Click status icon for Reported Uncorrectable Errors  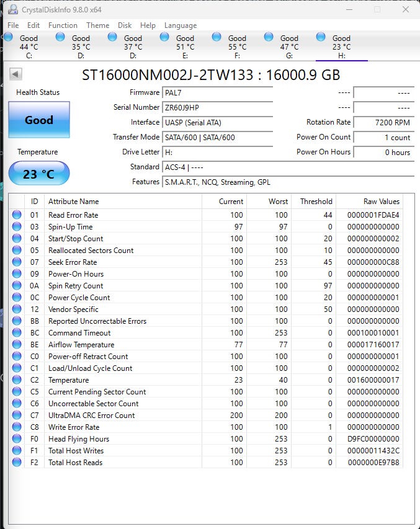17,321
